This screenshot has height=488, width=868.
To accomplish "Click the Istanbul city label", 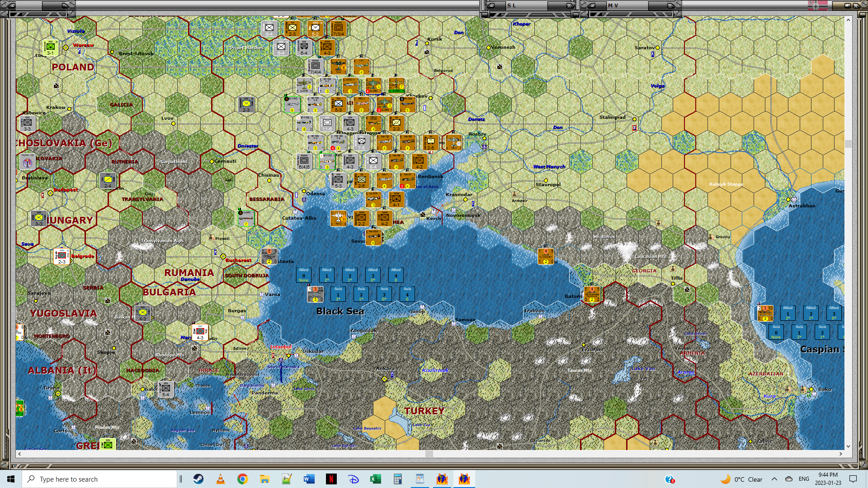I will tap(281, 347).
